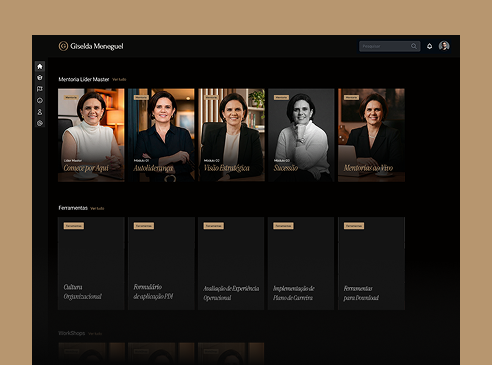This screenshot has height=365, width=492.
Task: Open the 'Sucessão' module card
Action: tap(301, 135)
